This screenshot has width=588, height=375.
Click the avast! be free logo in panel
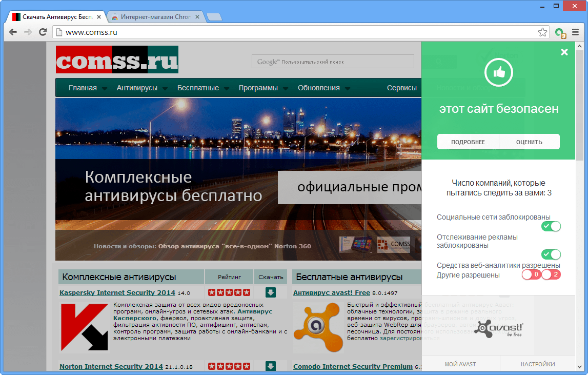(x=499, y=328)
